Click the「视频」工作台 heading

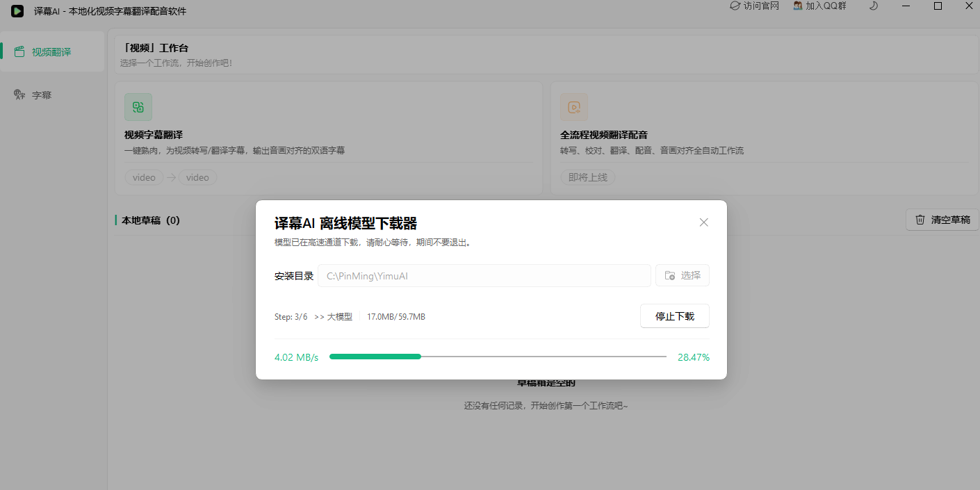[154, 48]
